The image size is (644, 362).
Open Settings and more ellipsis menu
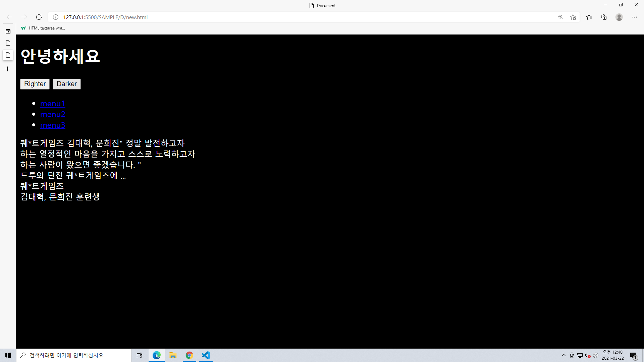(634, 17)
